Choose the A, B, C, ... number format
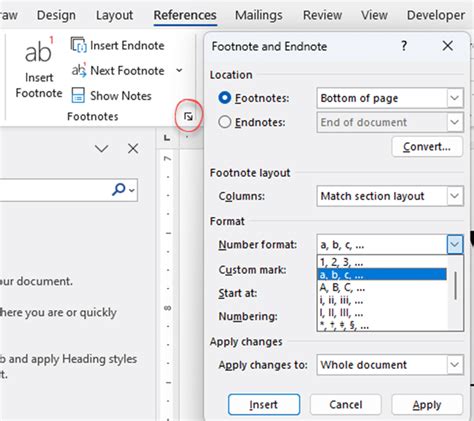This screenshot has height=421, width=474. click(382, 287)
